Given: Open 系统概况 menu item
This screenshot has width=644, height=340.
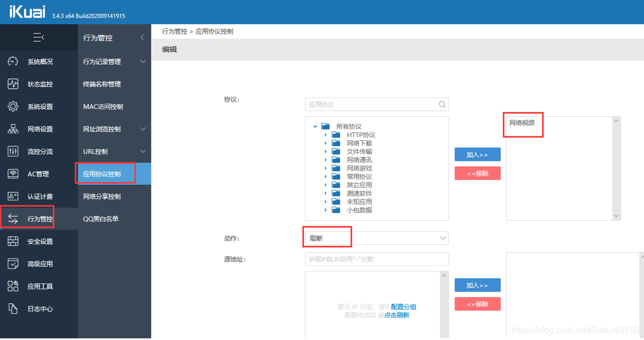Looking at the screenshot, I should coord(39,62).
